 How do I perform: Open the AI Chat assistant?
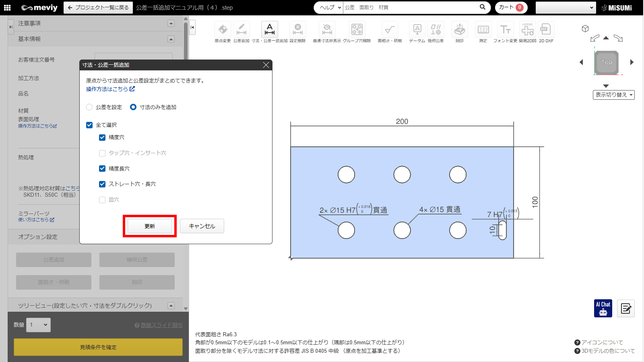click(603, 309)
